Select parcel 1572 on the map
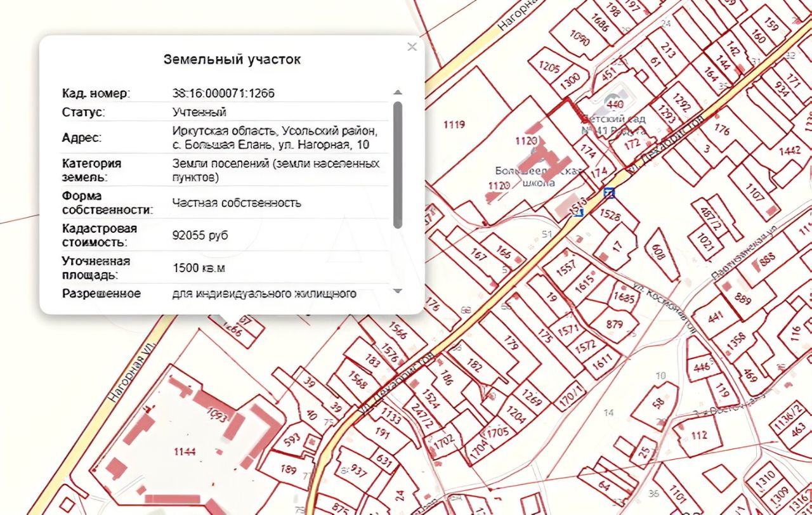The width and height of the screenshot is (812, 515). [586, 346]
